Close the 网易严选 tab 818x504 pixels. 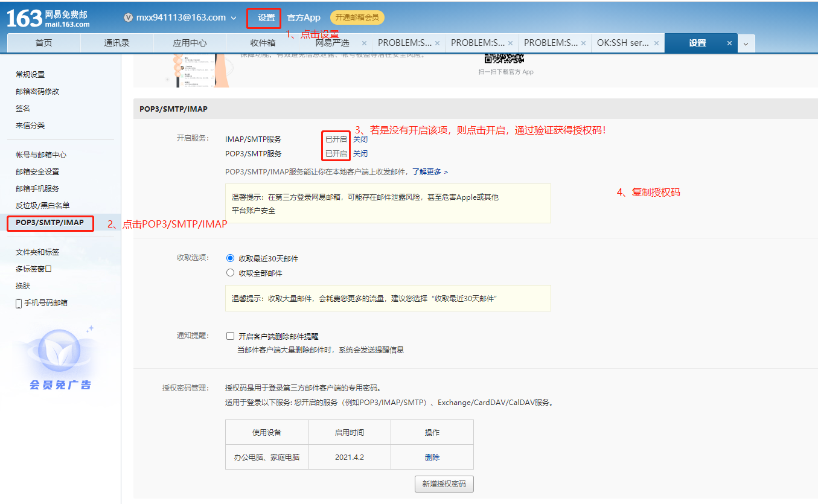[364, 43]
